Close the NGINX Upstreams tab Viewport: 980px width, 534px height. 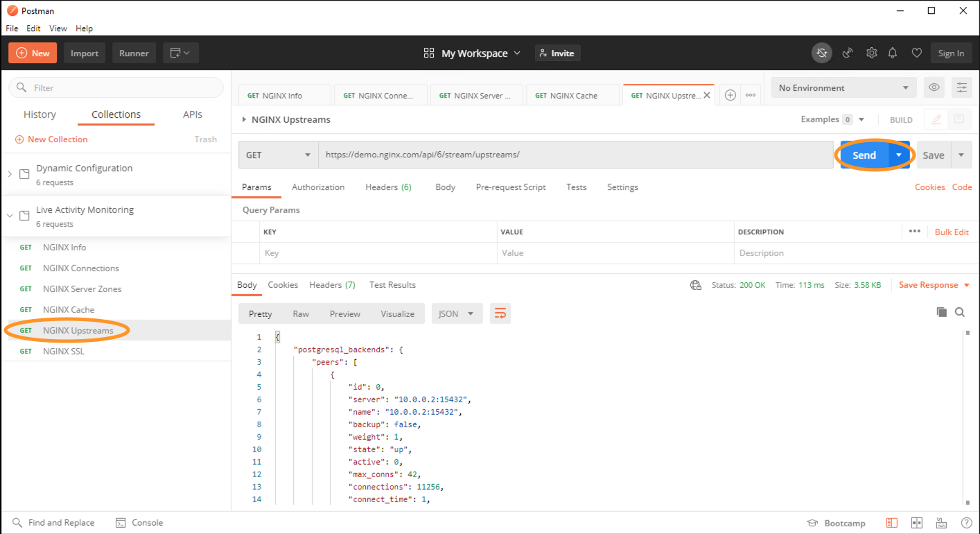707,96
